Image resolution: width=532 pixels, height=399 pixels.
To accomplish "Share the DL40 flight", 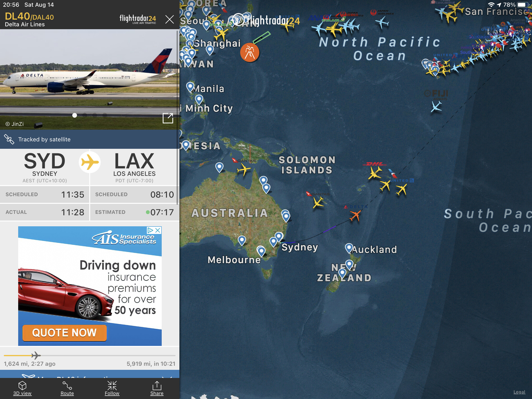I will [157, 388].
